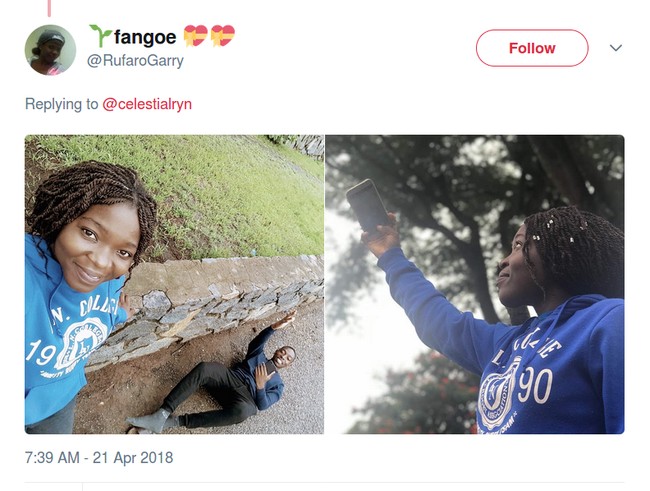This screenshot has height=491, width=650.
Task: Open the left selfie photo by the stone wall
Action: pos(174,284)
